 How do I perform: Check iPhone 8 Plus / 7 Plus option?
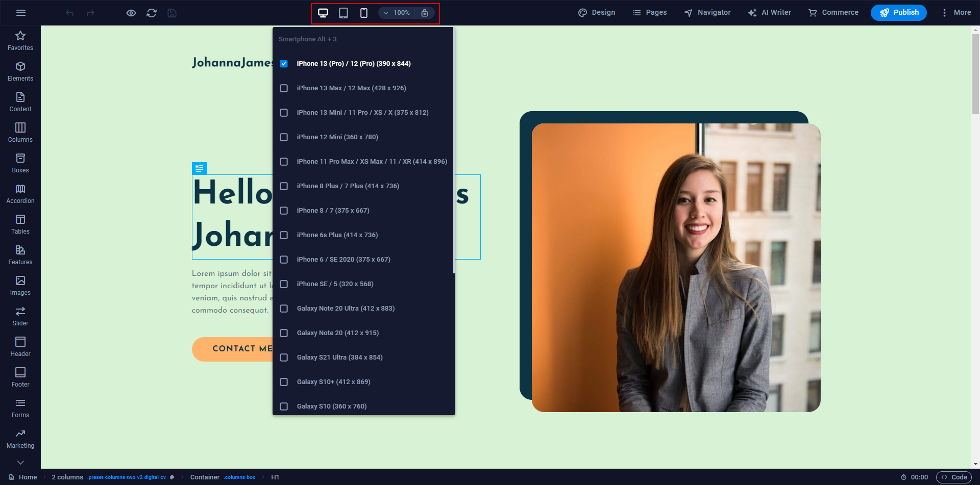(x=284, y=186)
